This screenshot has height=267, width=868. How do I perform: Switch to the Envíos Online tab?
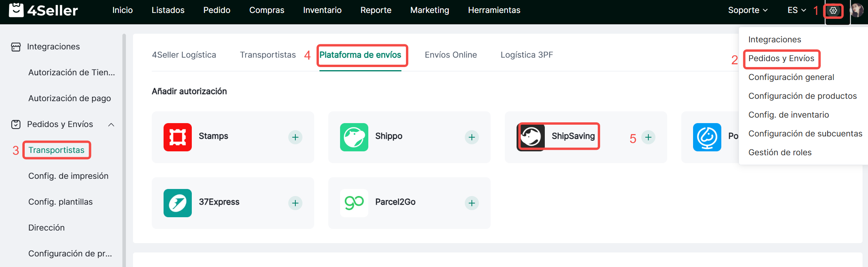(451, 55)
